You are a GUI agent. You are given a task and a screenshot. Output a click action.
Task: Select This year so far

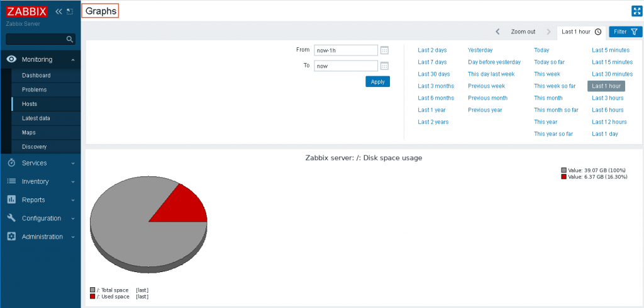pyautogui.click(x=553, y=134)
